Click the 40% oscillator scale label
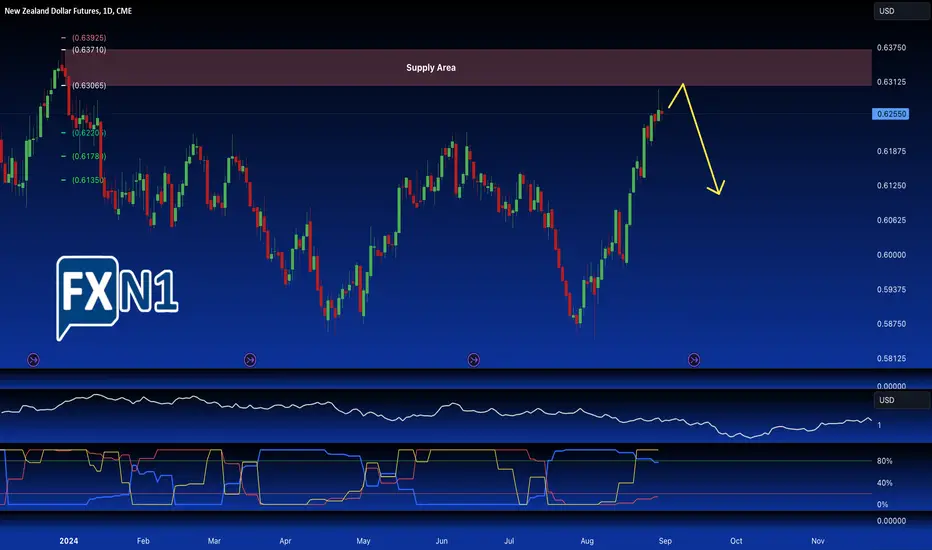 pos(884,483)
